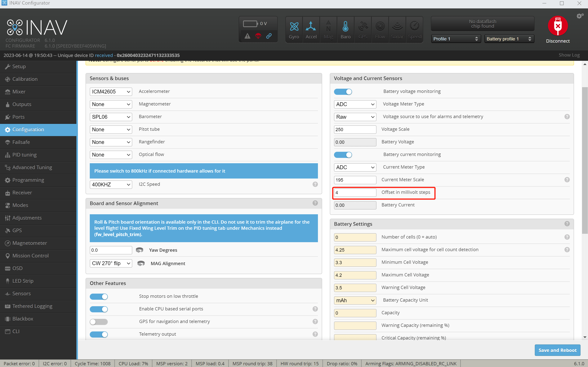Switch to the CLI tab
588x367 pixels.
(16, 331)
